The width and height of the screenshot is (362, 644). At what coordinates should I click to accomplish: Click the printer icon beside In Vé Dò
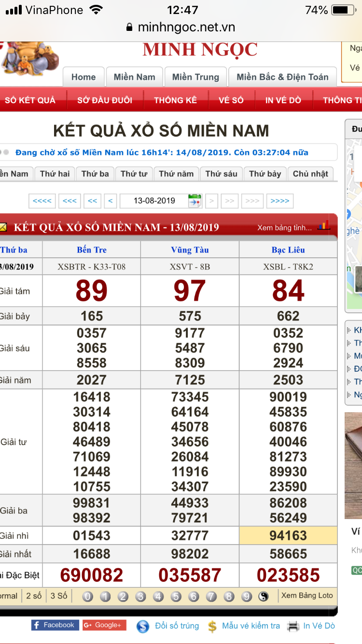tap(293, 626)
